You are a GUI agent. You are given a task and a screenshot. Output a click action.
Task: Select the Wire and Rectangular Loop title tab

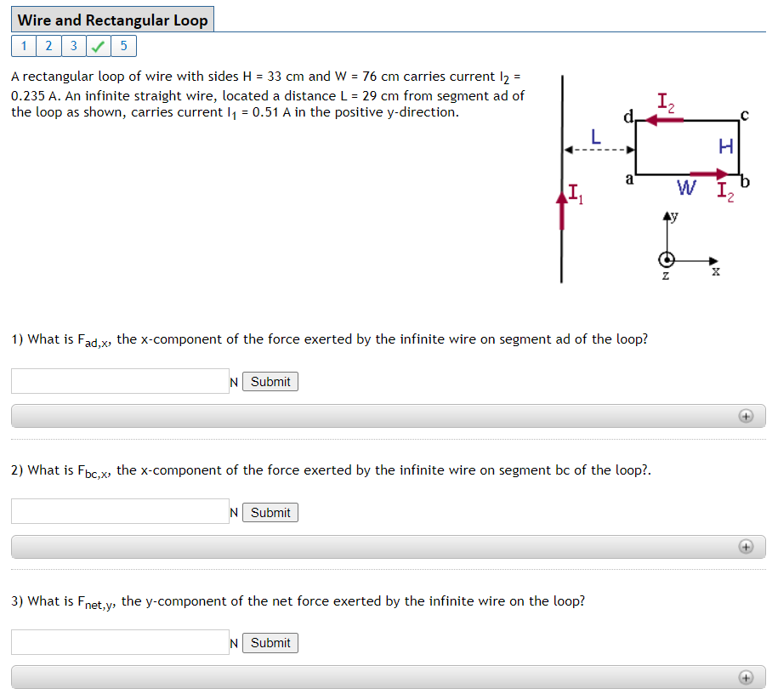point(114,19)
